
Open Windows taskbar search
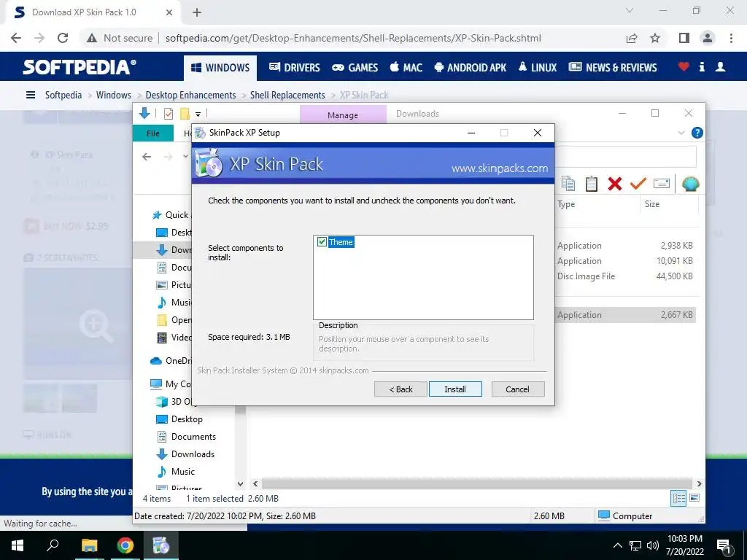53,545
